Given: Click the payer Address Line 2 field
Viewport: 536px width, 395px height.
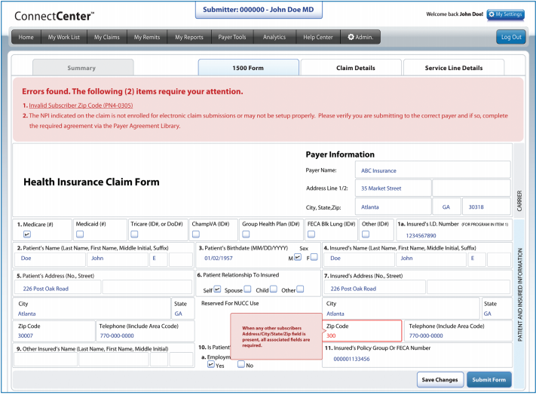Looking at the screenshot, I should point(471,188).
